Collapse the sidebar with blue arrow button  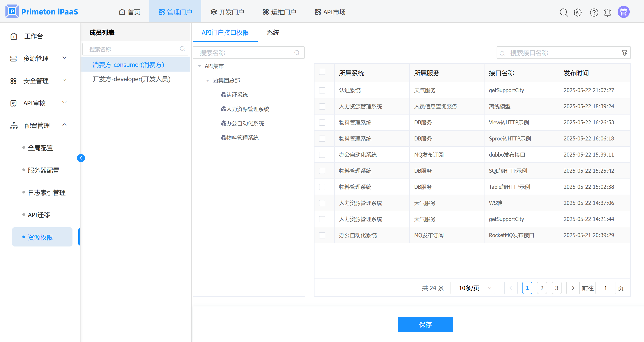point(81,158)
